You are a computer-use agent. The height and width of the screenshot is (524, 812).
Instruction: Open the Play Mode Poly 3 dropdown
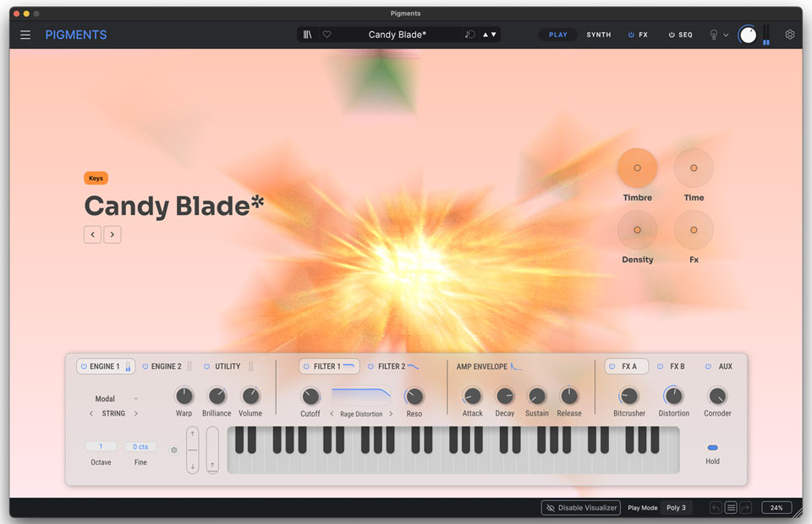click(677, 508)
